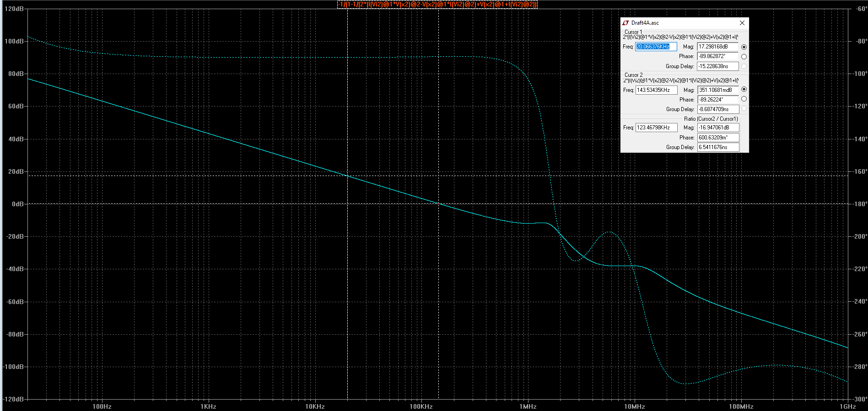Image resolution: width=868 pixels, height=411 pixels.
Task: Select the Cursor 2 Group Delay radio button
Action: [x=744, y=109]
